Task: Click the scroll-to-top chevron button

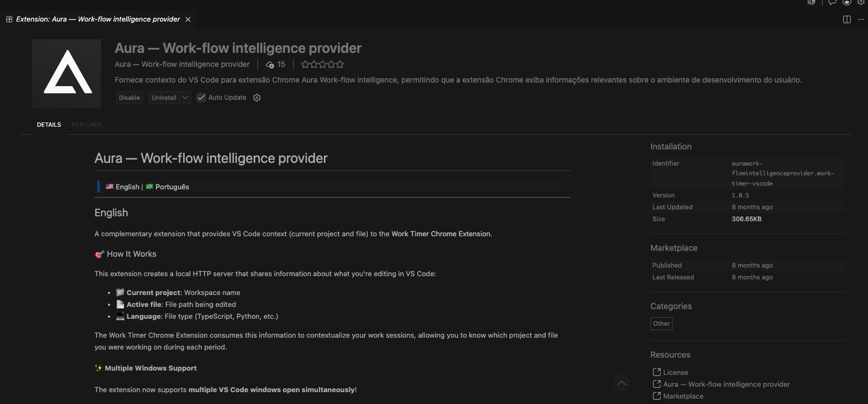Action: [x=622, y=383]
